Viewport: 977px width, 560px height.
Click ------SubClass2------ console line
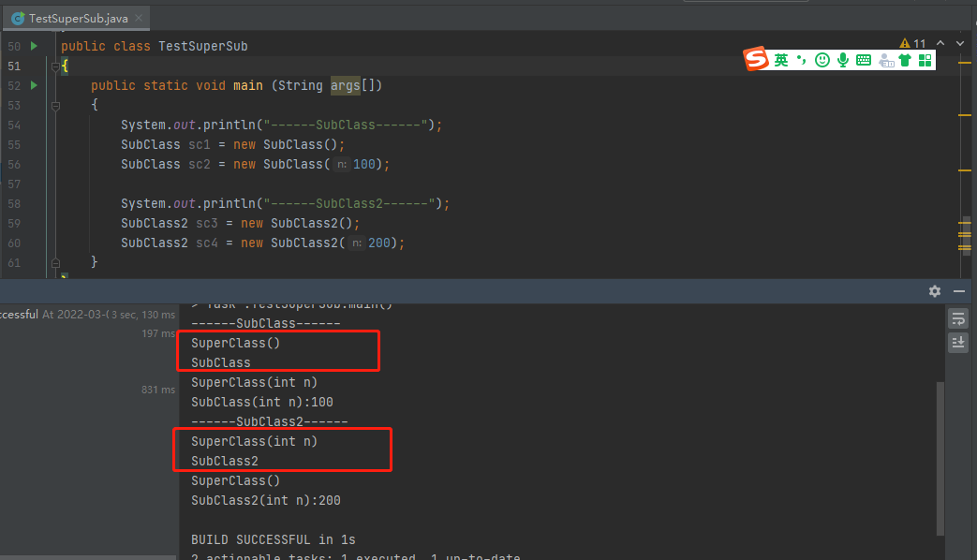(x=270, y=421)
